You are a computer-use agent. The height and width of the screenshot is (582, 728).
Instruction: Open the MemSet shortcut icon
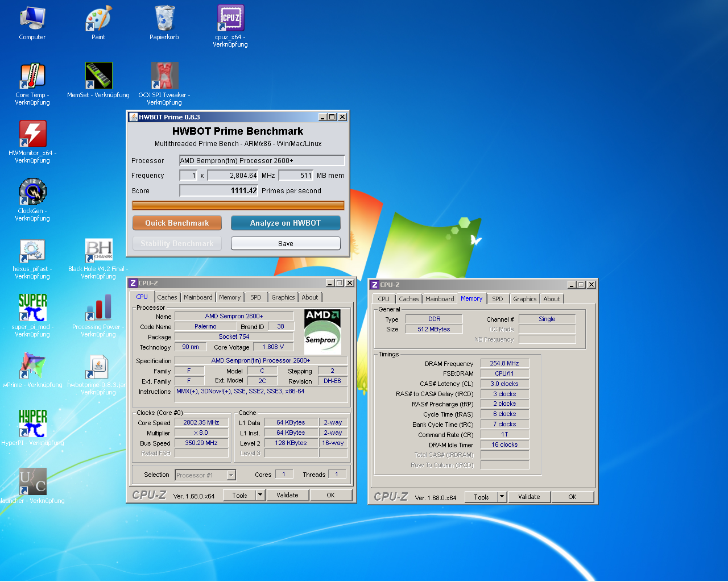pyautogui.click(x=98, y=81)
